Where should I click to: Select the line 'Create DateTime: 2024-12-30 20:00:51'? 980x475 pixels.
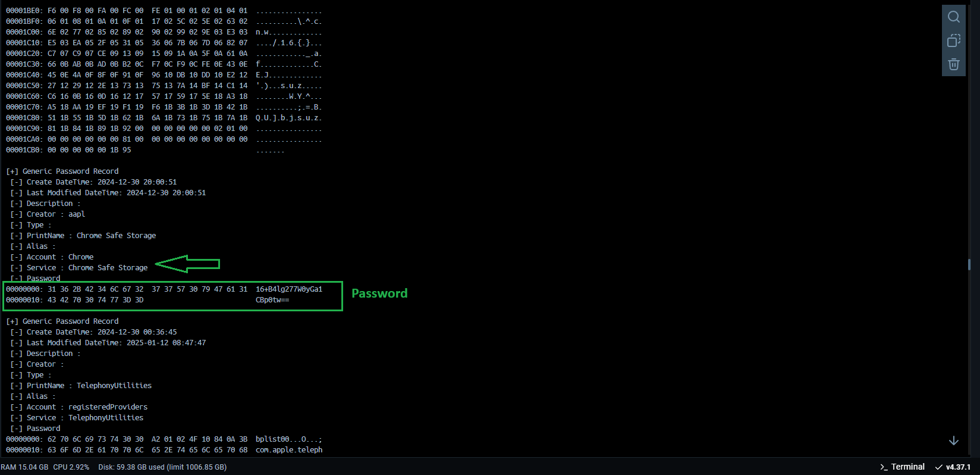tap(93, 182)
